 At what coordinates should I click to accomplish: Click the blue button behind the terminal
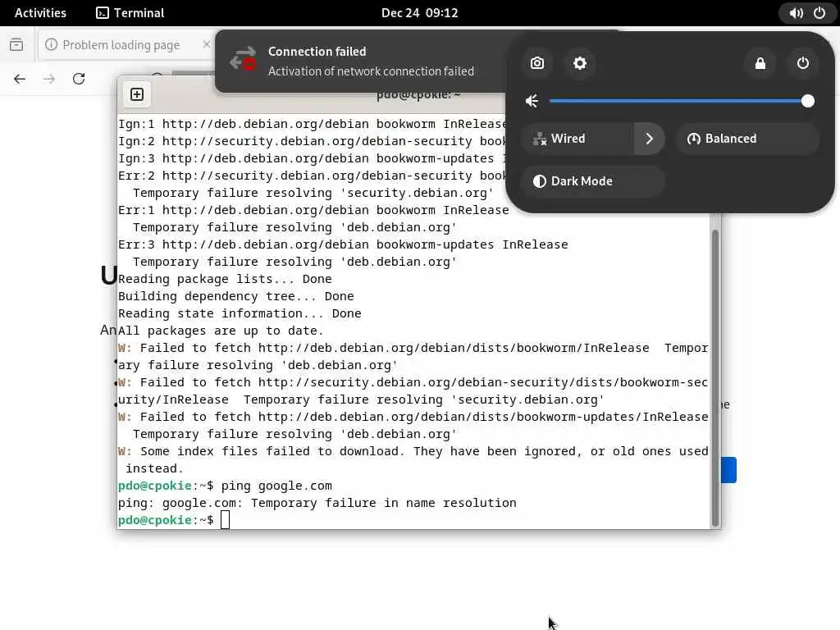(728, 470)
